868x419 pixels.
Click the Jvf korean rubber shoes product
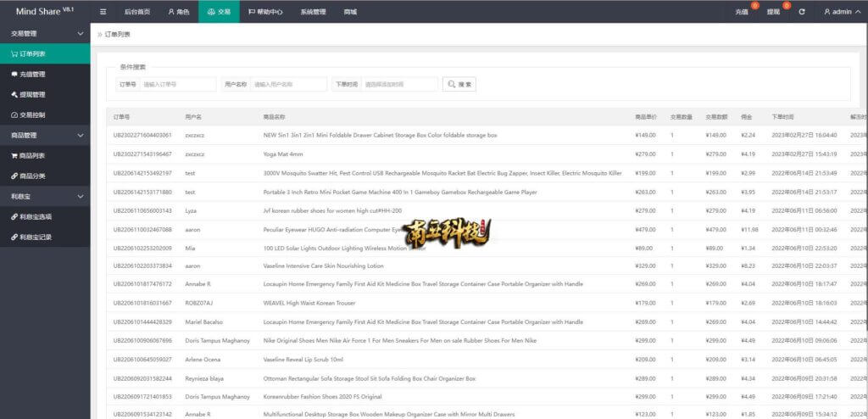332,210
